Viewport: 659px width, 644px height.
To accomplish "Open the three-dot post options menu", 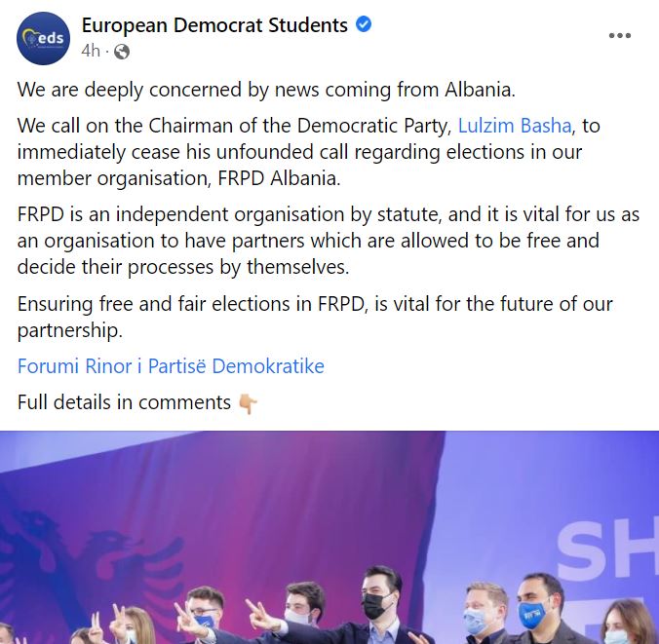I will tap(620, 36).
